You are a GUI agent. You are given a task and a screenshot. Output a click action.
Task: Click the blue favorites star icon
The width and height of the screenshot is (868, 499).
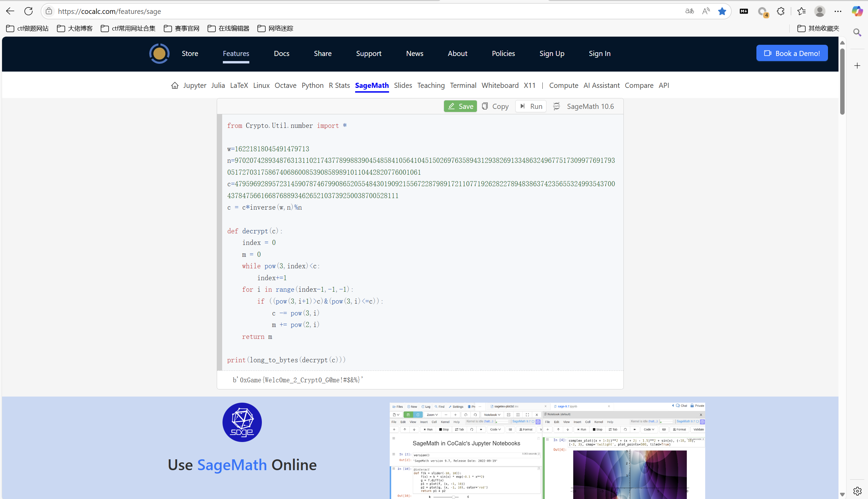tap(722, 11)
